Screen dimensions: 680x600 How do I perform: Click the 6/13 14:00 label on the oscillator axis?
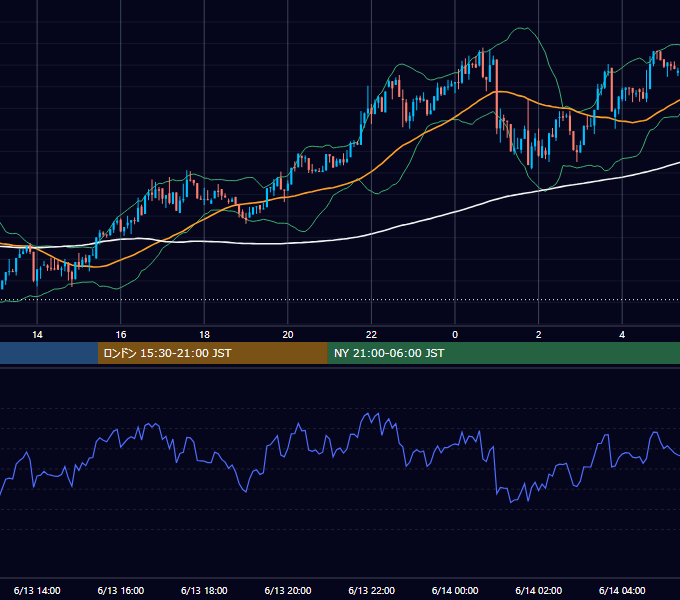coord(37,590)
